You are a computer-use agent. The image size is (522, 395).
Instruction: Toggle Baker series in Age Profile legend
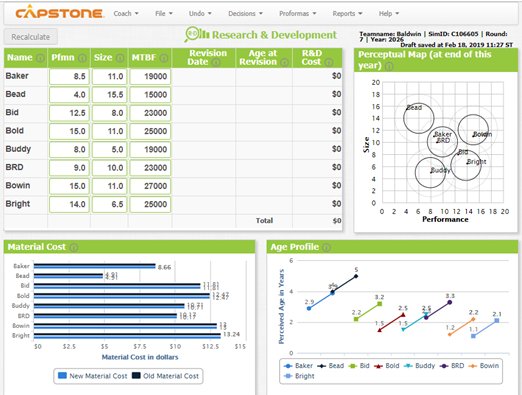[x=298, y=366]
